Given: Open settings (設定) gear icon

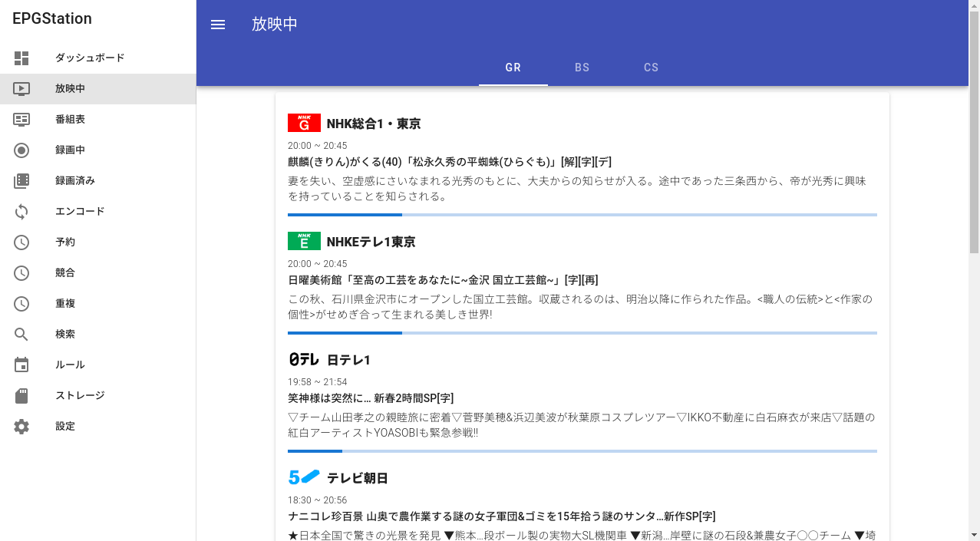Looking at the screenshot, I should coord(21,427).
